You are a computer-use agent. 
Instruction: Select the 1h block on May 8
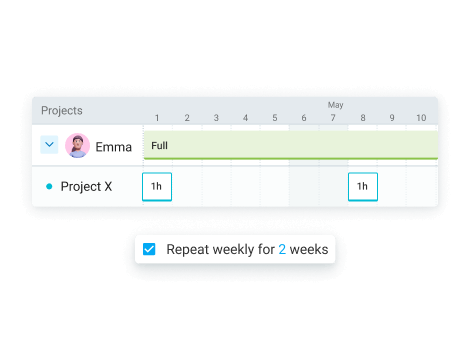(363, 187)
